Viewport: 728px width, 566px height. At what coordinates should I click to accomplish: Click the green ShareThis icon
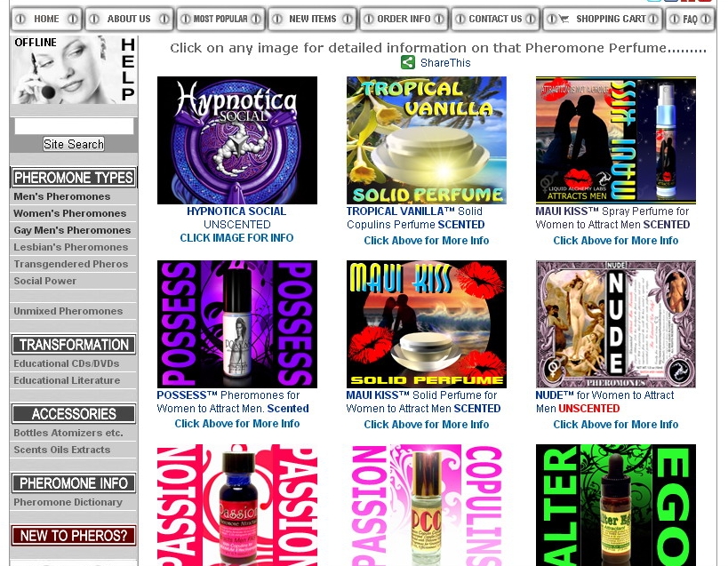coord(408,62)
